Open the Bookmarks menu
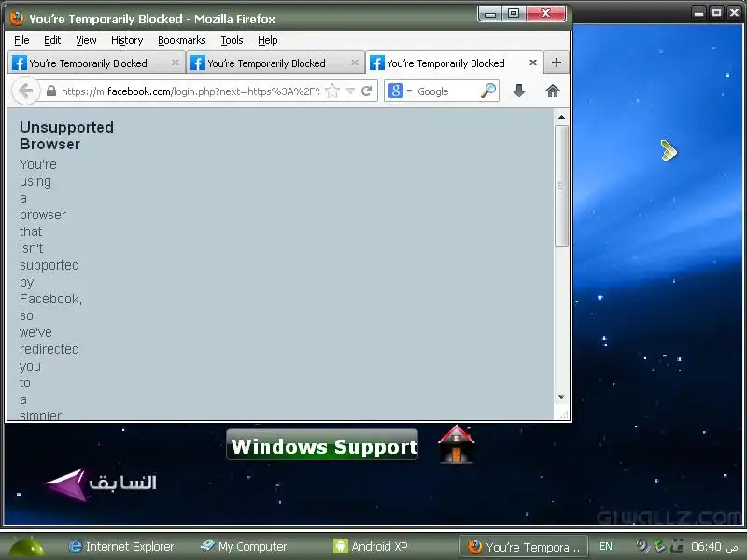This screenshot has height=560, width=747. 181,40
